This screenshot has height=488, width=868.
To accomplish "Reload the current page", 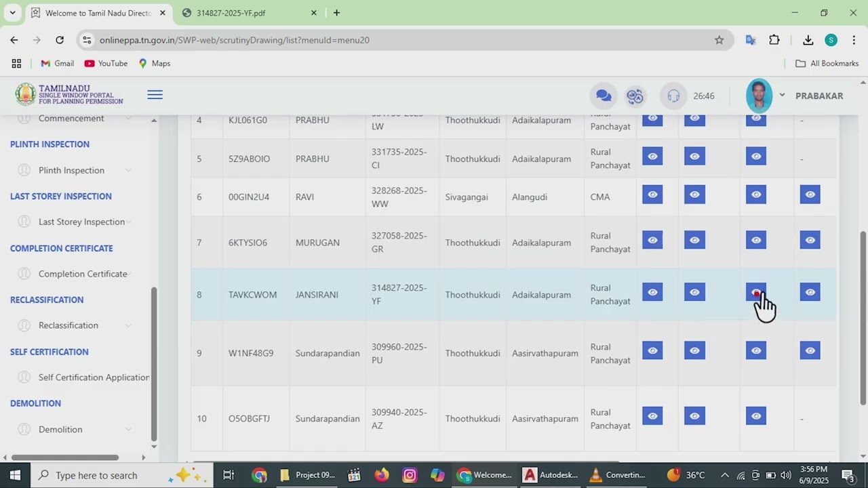I will (x=60, y=40).
